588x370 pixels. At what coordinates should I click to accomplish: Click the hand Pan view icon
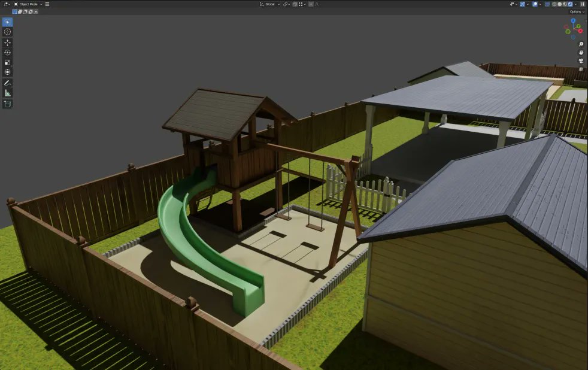coord(581,53)
